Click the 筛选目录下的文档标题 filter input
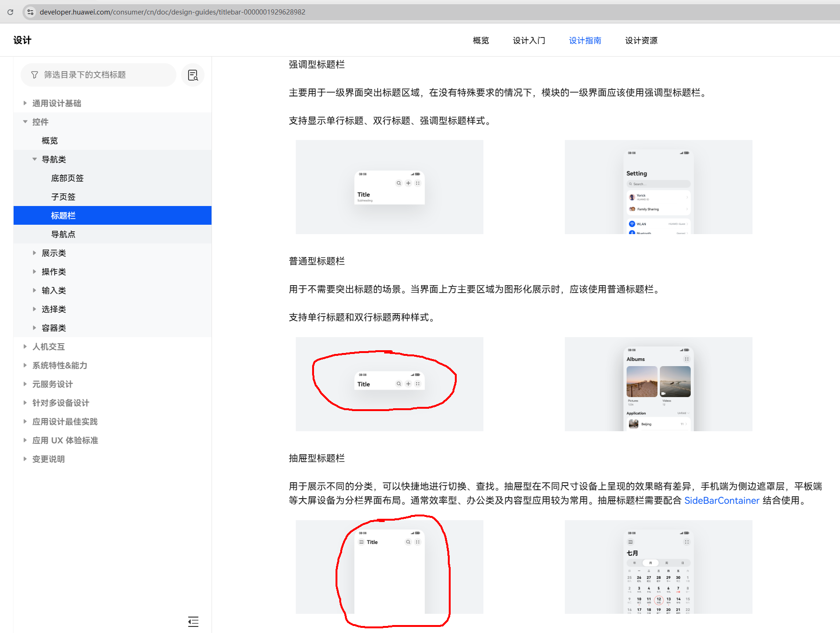Viewport: 840px width, 633px height. [103, 75]
